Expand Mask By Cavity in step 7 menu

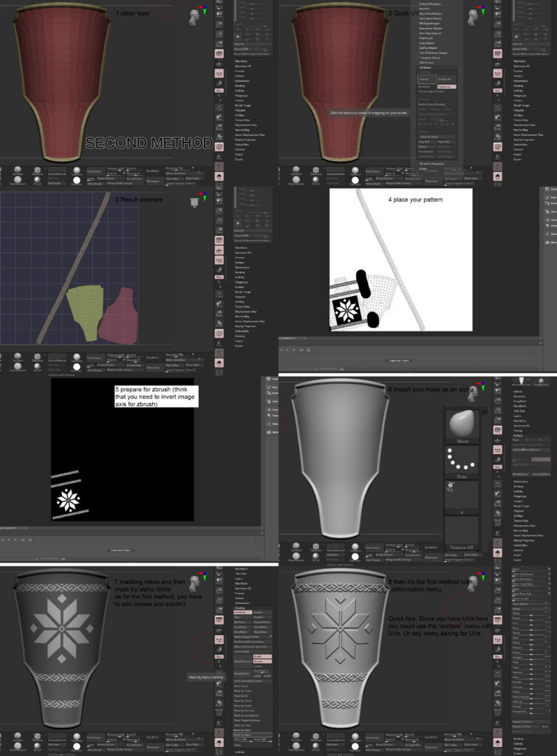pos(243,701)
